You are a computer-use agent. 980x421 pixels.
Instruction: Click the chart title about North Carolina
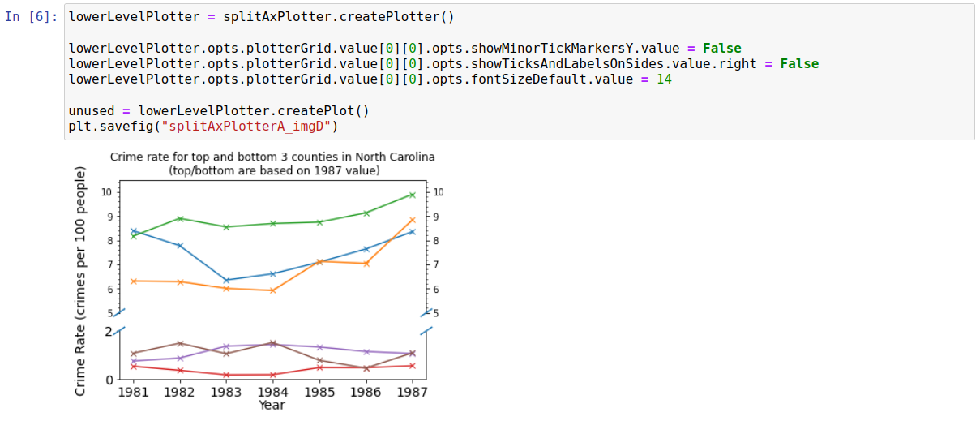[273, 164]
